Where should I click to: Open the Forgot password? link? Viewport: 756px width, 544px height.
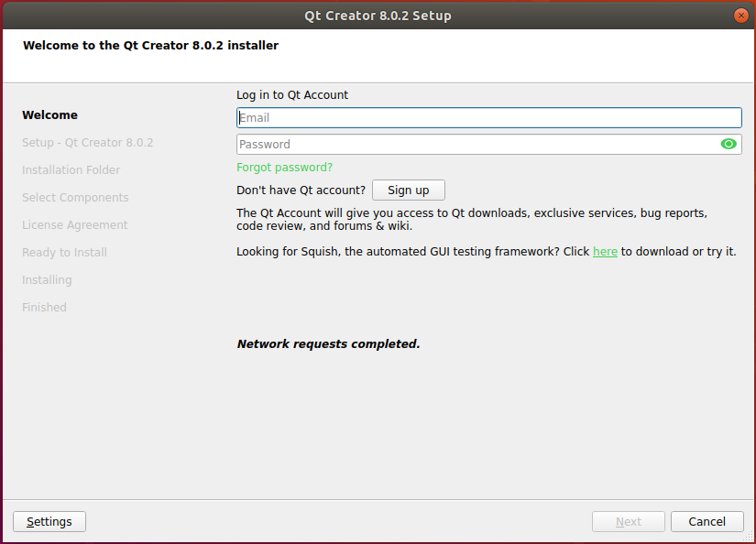pos(284,168)
